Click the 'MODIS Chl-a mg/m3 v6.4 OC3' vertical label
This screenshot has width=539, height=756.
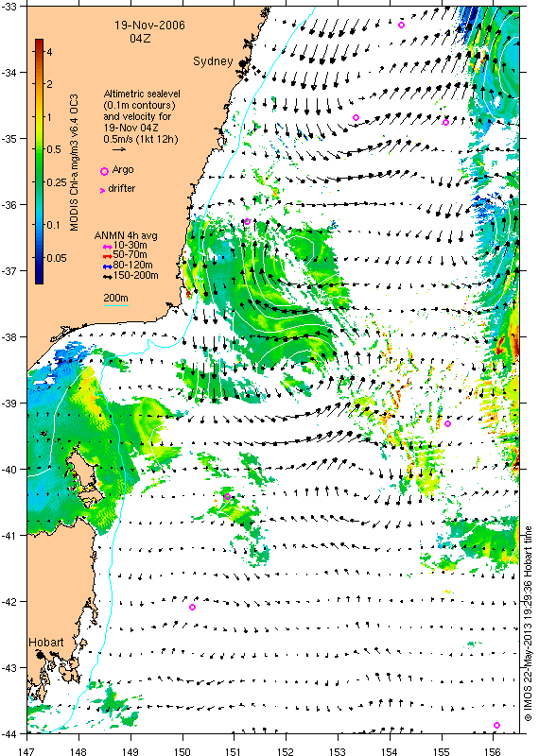click(x=75, y=162)
